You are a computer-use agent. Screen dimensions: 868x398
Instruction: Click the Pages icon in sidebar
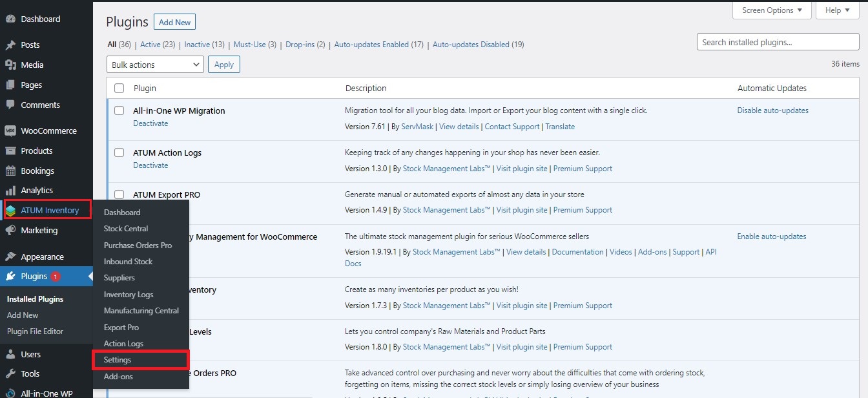point(10,85)
